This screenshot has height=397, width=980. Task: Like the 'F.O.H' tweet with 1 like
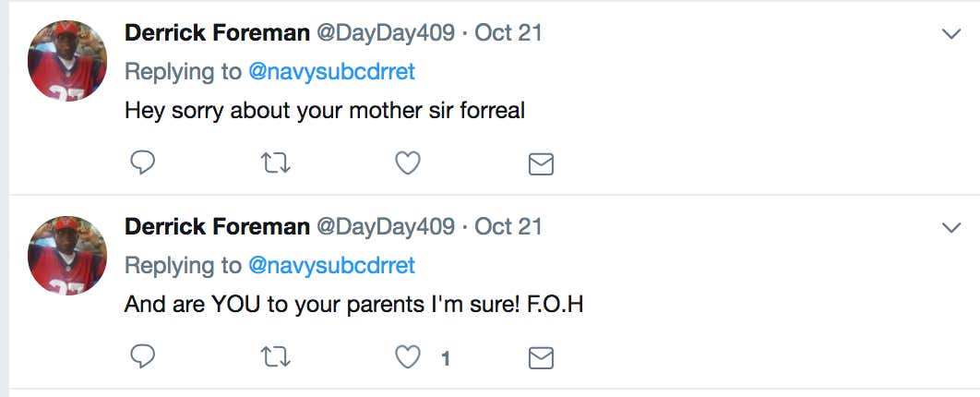click(408, 357)
